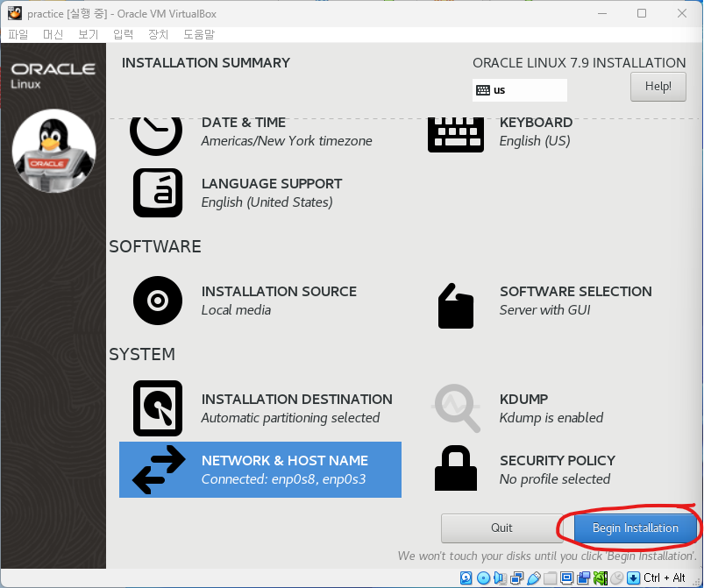Click the CPU execution status icon
Viewport: 704px width, 588px height.
click(x=601, y=577)
